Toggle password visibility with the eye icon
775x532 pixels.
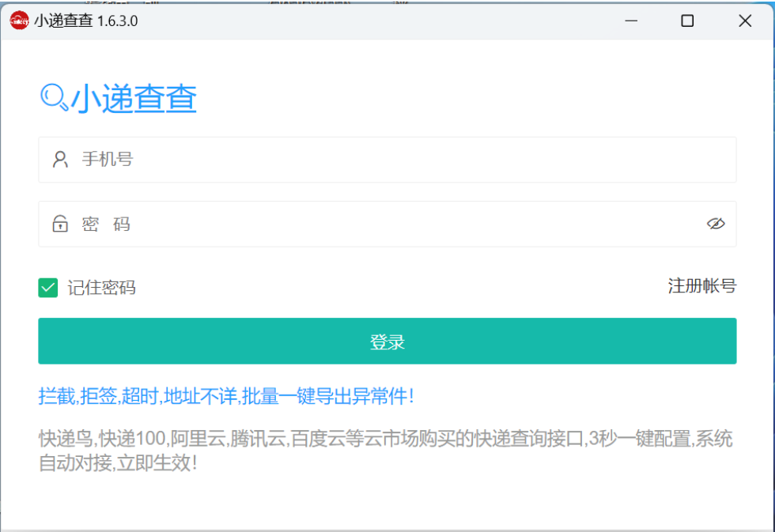(x=716, y=224)
